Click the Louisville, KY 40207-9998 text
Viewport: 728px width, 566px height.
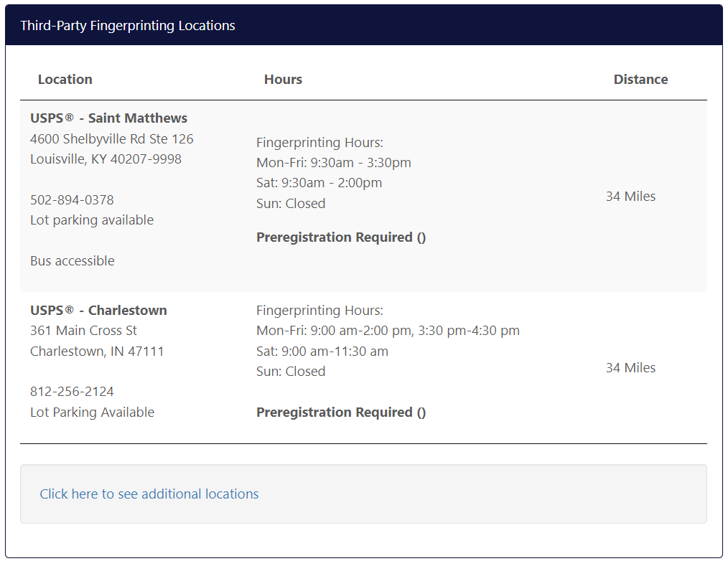106,159
